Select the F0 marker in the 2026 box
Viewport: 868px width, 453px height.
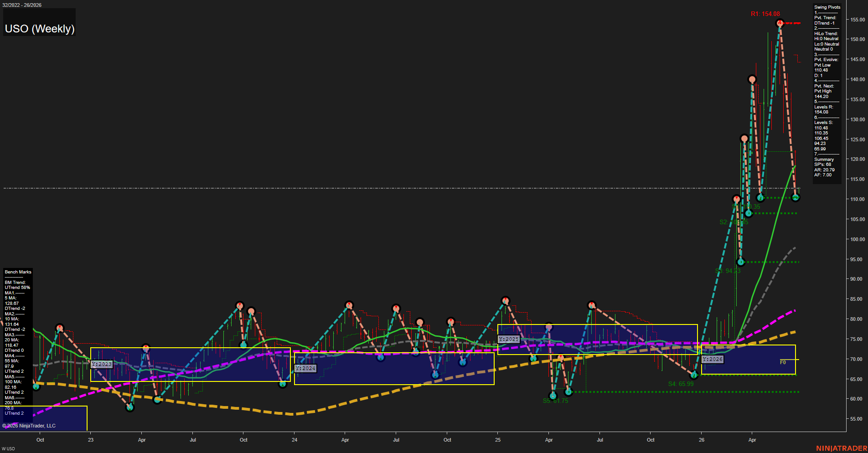click(x=783, y=362)
